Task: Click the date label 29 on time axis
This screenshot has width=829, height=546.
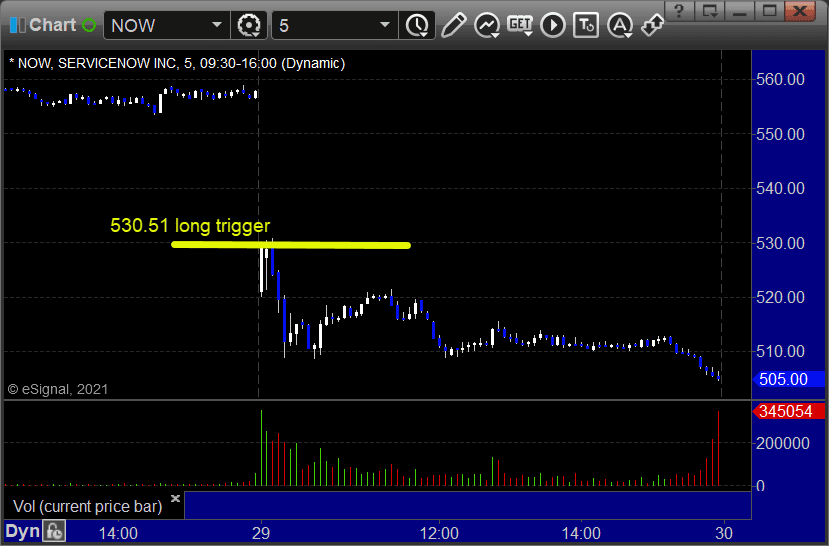Action: [261, 533]
